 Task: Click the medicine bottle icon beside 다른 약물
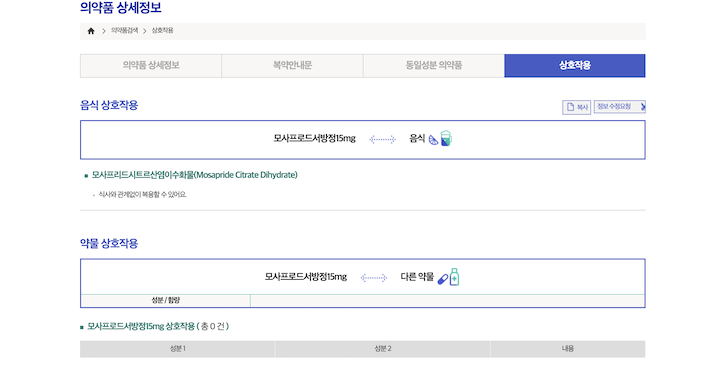click(454, 277)
